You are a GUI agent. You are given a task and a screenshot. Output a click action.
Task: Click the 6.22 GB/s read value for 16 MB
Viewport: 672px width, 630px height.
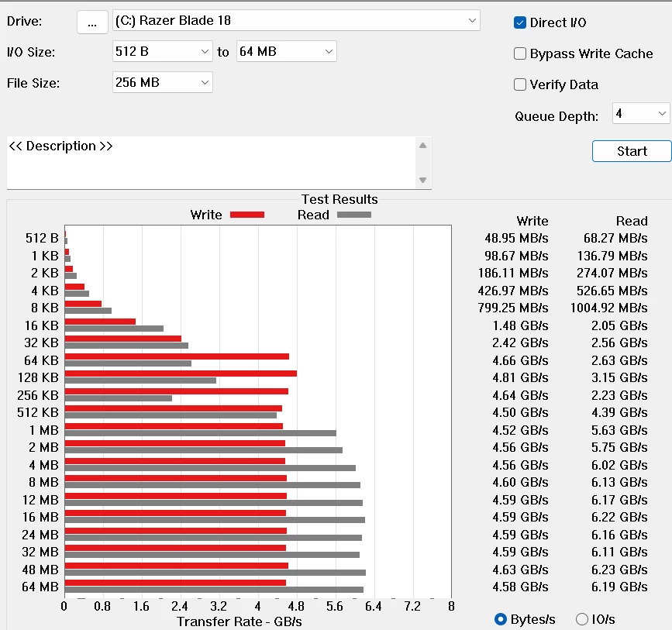click(x=615, y=517)
